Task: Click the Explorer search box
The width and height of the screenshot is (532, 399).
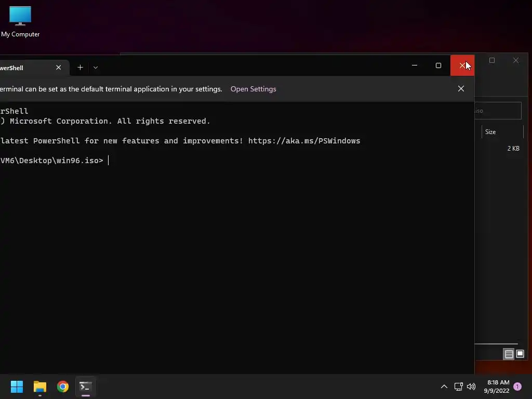Action: pos(498,111)
